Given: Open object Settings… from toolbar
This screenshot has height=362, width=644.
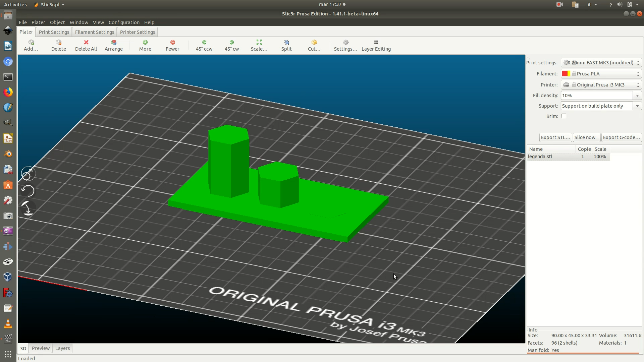Looking at the screenshot, I should pos(345,45).
